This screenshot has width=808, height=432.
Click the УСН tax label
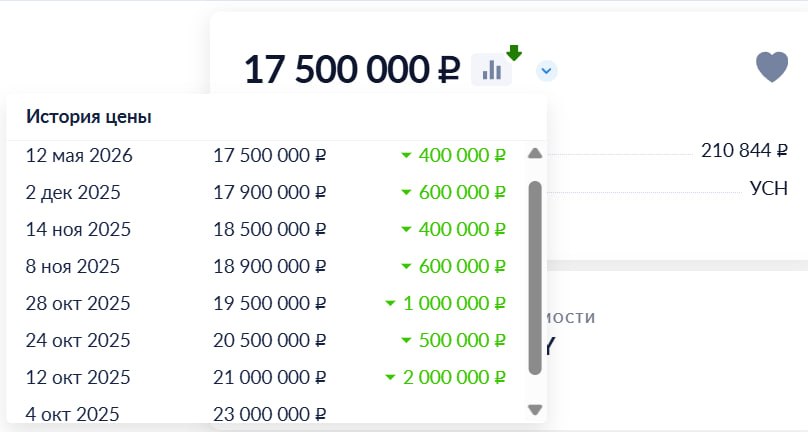769,189
